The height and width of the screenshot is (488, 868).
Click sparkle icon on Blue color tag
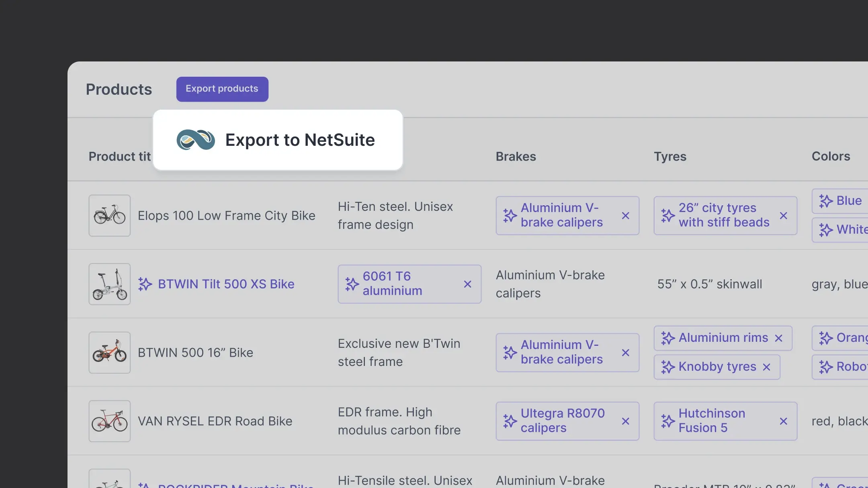click(x=826, y=201)
